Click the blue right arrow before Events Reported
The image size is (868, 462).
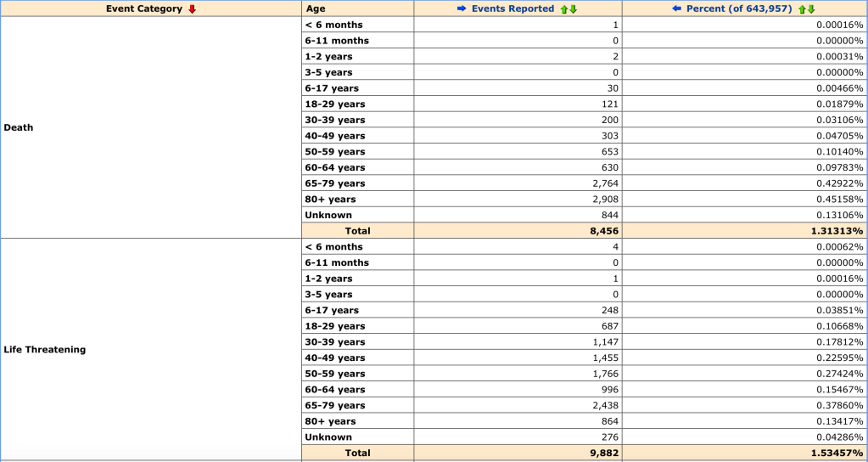[x=462, y=9]
